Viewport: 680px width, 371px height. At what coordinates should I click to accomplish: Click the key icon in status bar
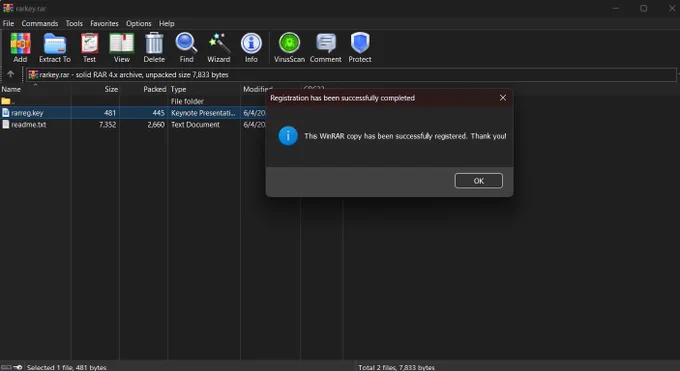(x=18, y=367)
